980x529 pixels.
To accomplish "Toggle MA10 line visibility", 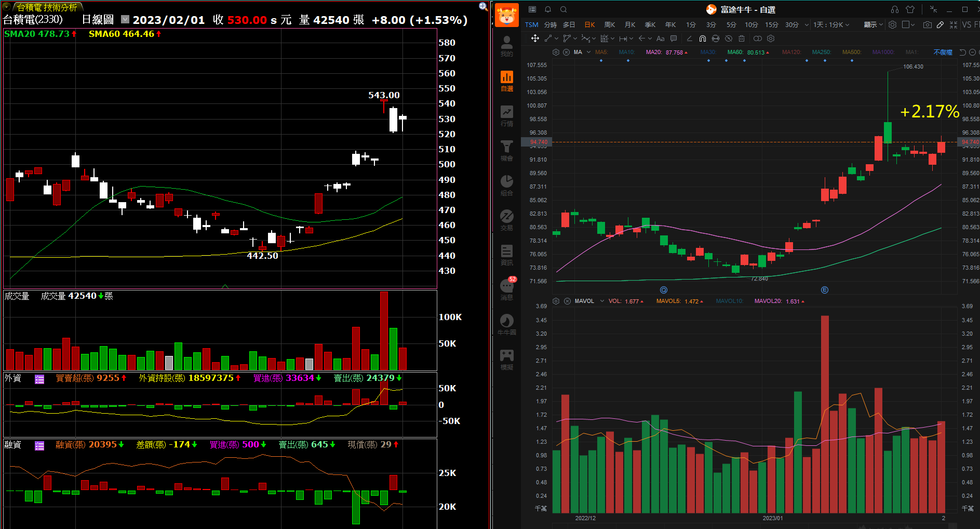I will (627, 52).
